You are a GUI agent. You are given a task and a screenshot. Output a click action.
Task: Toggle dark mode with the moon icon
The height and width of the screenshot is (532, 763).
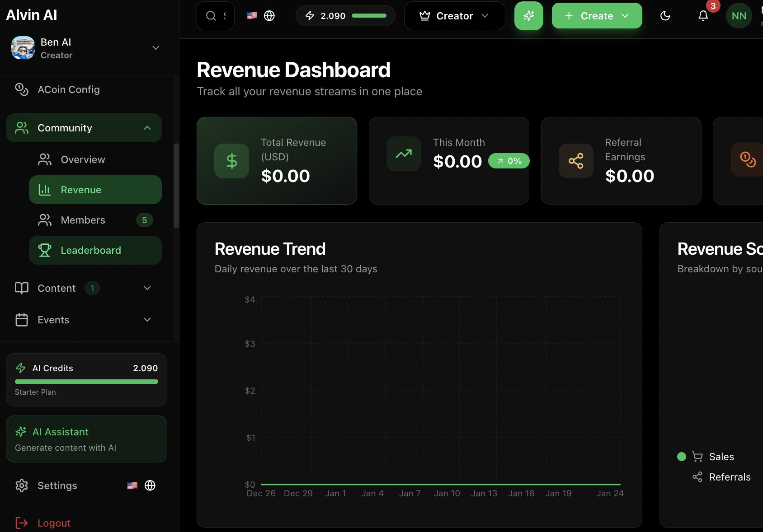pyautogui.click(x=665, y=16)
